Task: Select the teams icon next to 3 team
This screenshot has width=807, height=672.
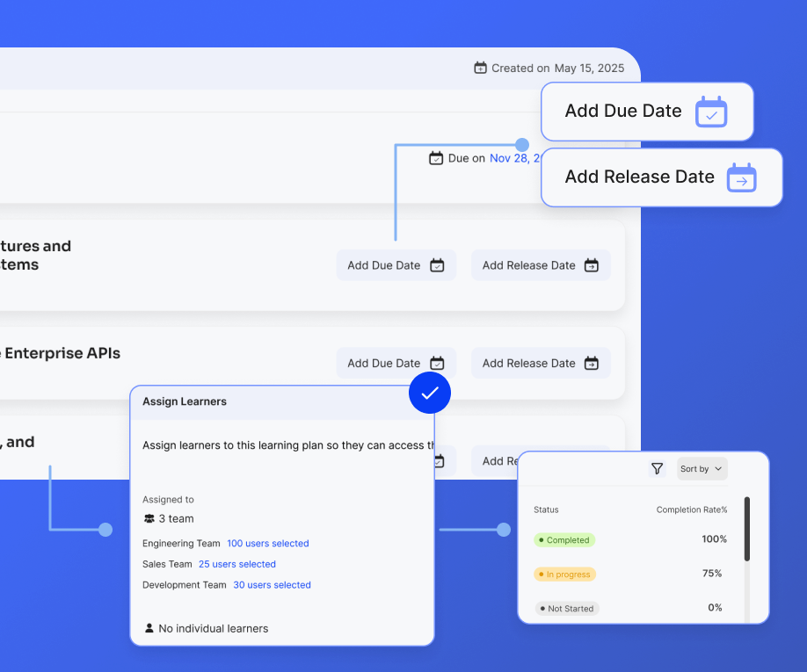Action: tap(149, 518)
